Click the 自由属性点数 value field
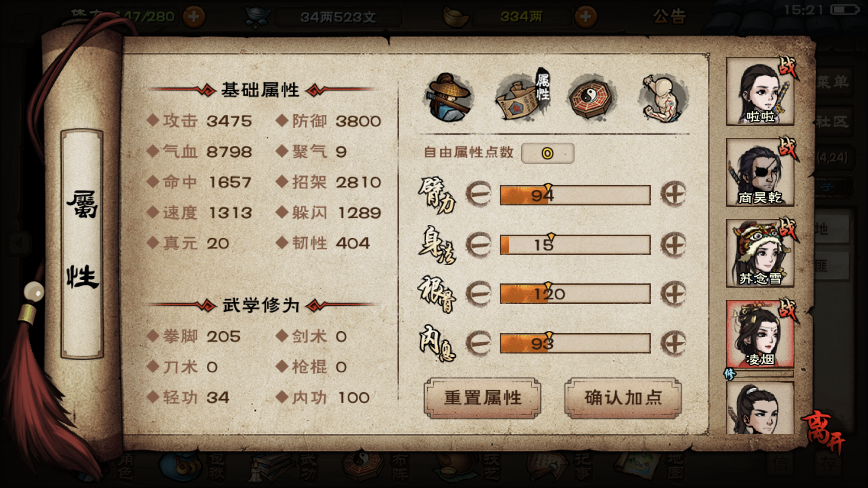The width and height of the screenshot is (868, 488). 548,153
